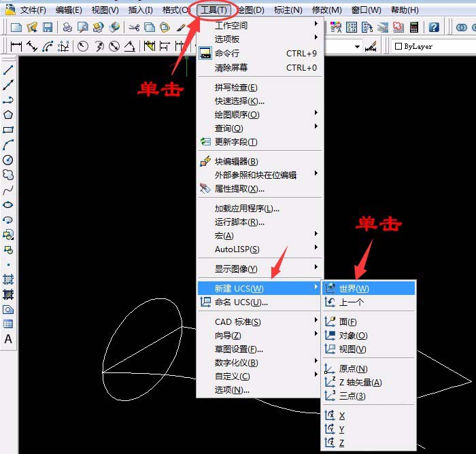Select the Polygon tool
The width and height of the screenshot is (476, 454).
tap(8, 115)
